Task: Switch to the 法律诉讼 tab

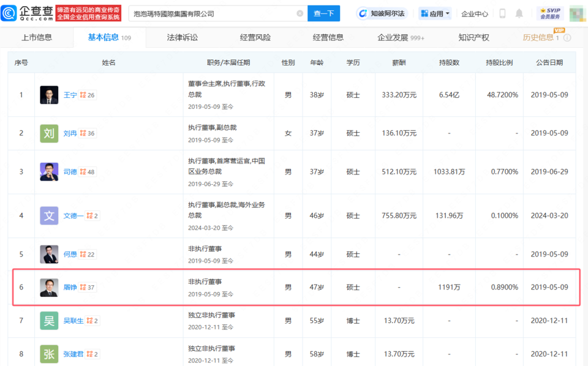Action: click(183, 38)
